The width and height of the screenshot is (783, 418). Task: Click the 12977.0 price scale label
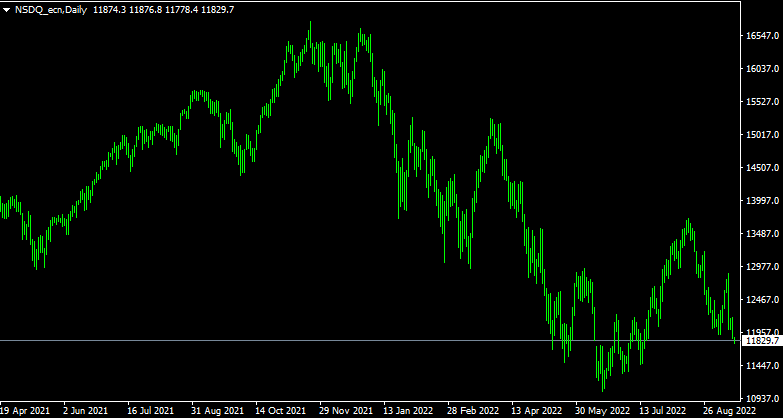click(762, 266)
